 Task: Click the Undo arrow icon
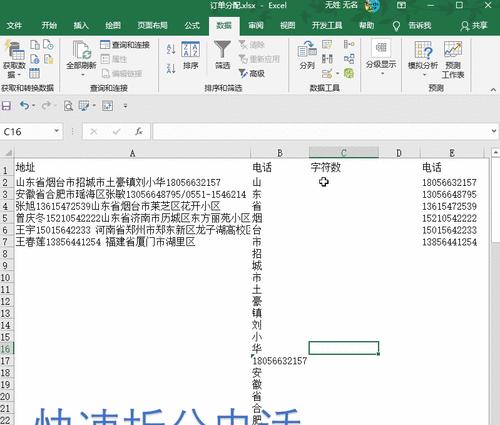tap(24, 106)
